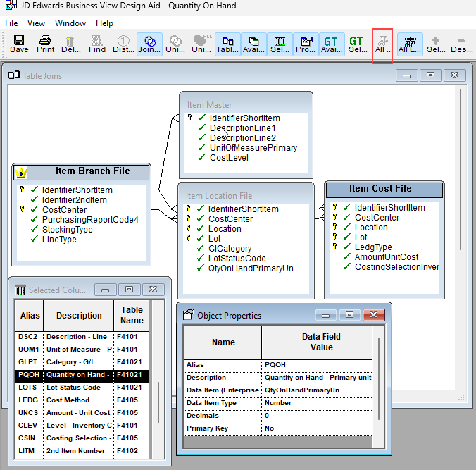Click the plus Sel... toolbar button
Screen dimensions: 476x470
pos(436,44)
